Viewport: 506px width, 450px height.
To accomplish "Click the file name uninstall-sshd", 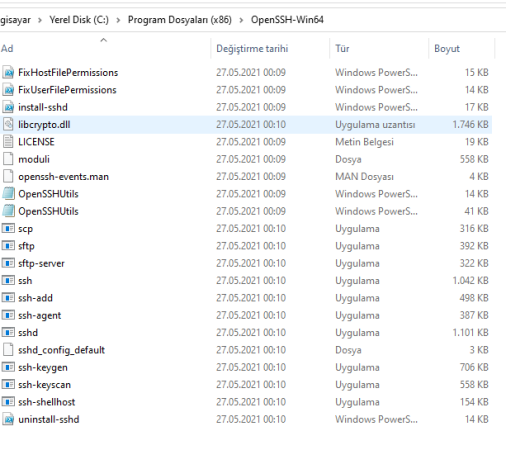I will [x=49, y=419].
